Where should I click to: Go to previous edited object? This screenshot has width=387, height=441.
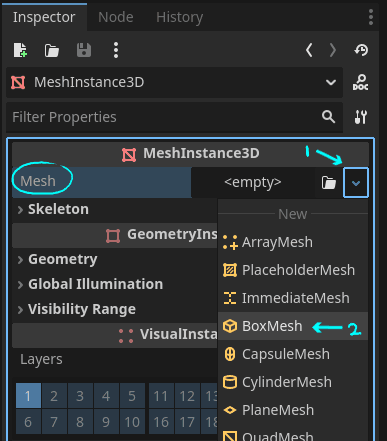click(x=309, y=50)
